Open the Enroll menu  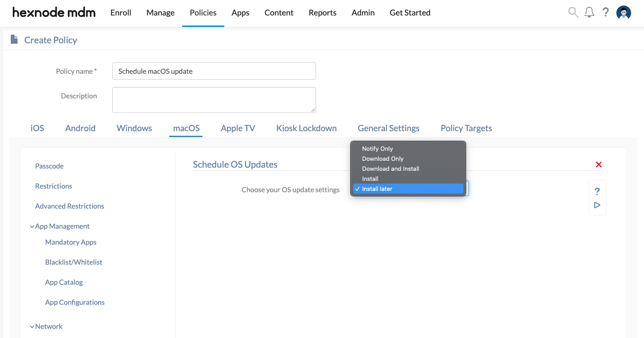coord(121,13)
